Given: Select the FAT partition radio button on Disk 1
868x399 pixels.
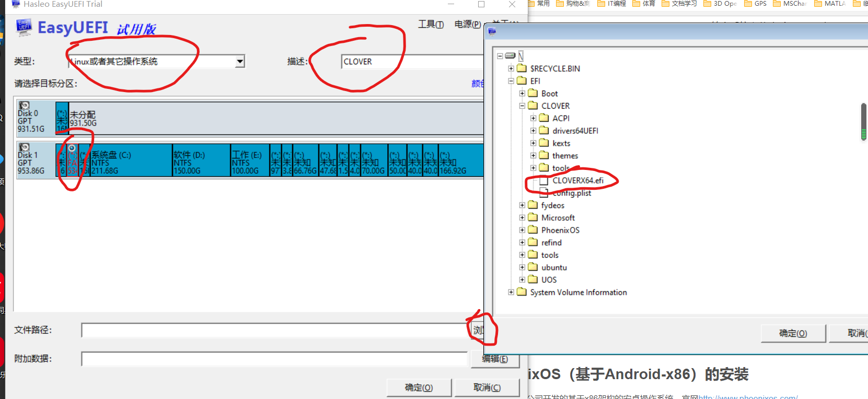Looking at the screenshot, I should (x=72, y=149).
